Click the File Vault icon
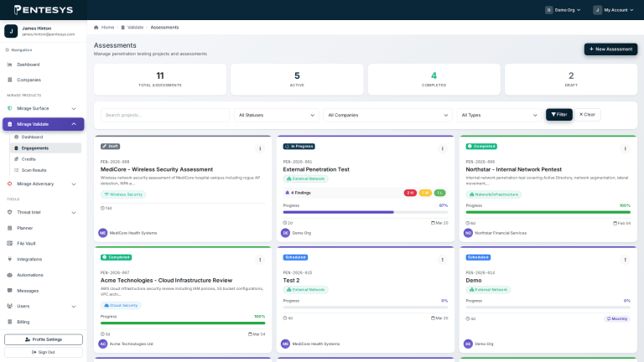 (x=10, y=243)
